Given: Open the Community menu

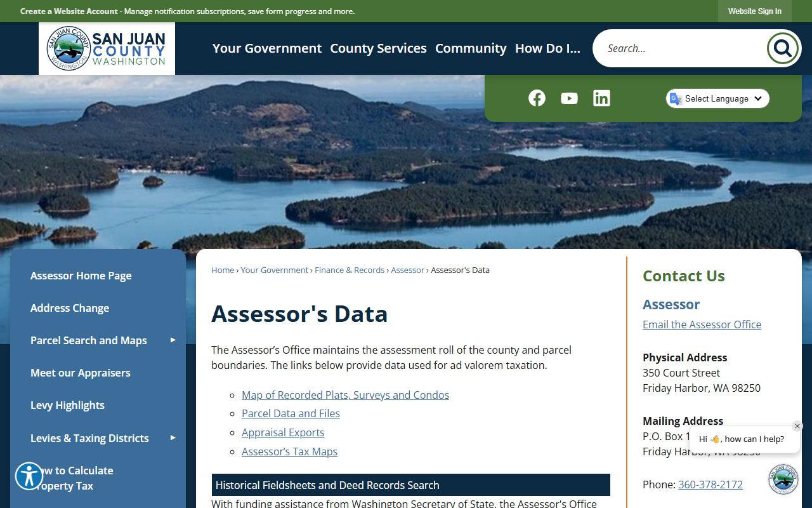Looking at the screenshot, I should pyautogui.click(x=471, y=48).
